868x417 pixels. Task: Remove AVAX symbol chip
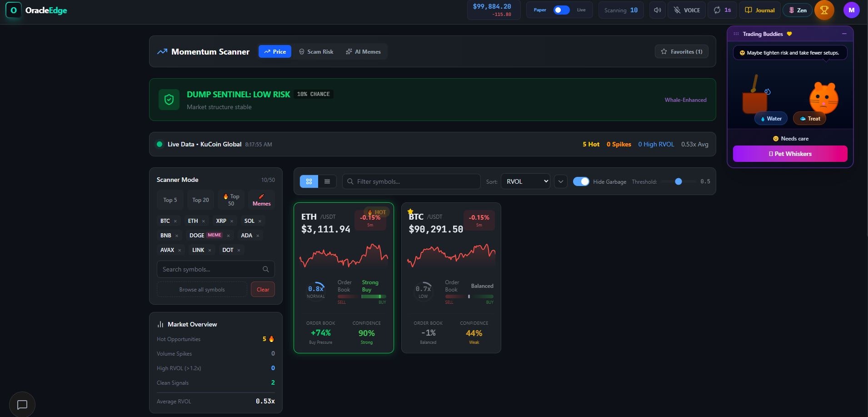(x=180, y=250)
